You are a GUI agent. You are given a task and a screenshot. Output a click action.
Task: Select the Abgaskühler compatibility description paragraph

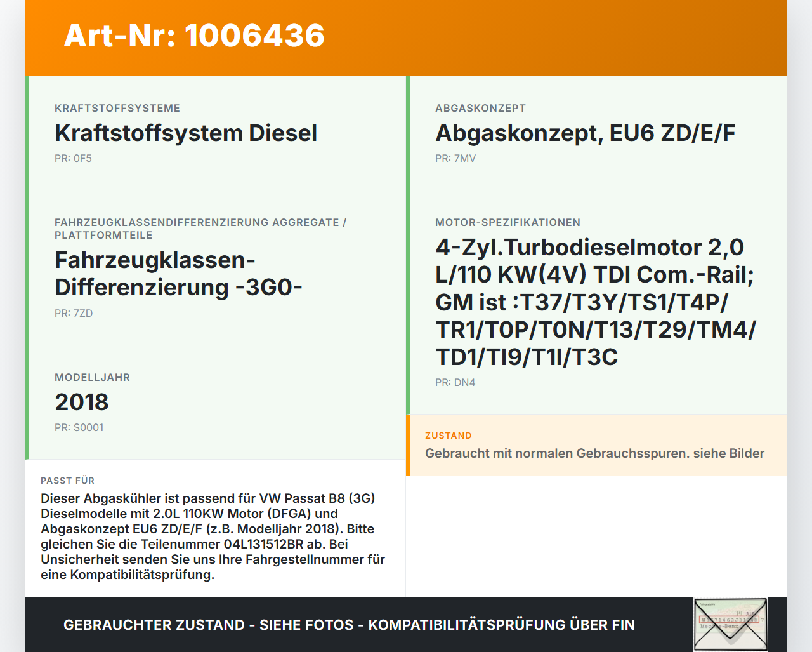click(213, 536)
